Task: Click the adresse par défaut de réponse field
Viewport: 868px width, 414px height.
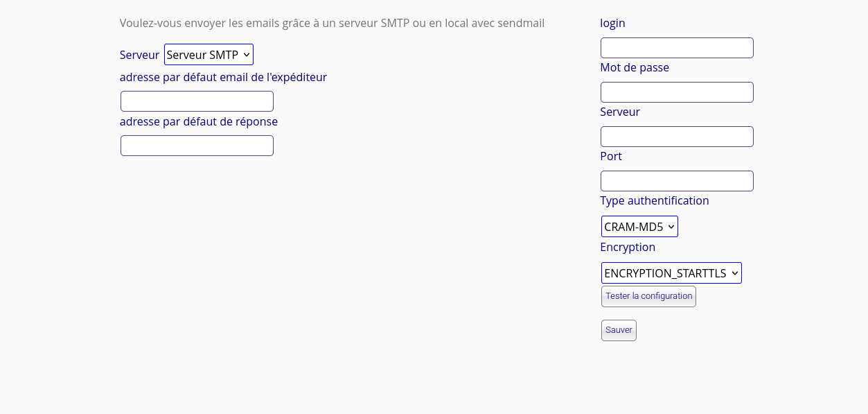Action: pos(197,145)
